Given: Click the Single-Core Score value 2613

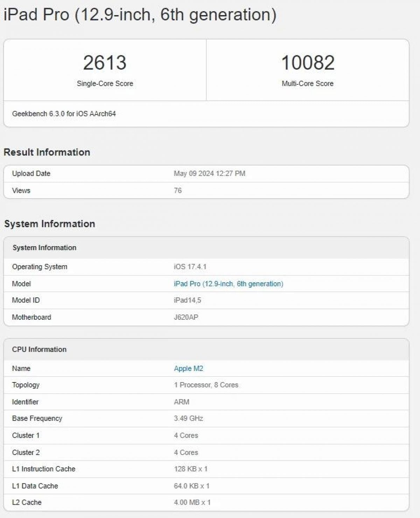Looking at the screenshot, I should [x=105, y=63].
